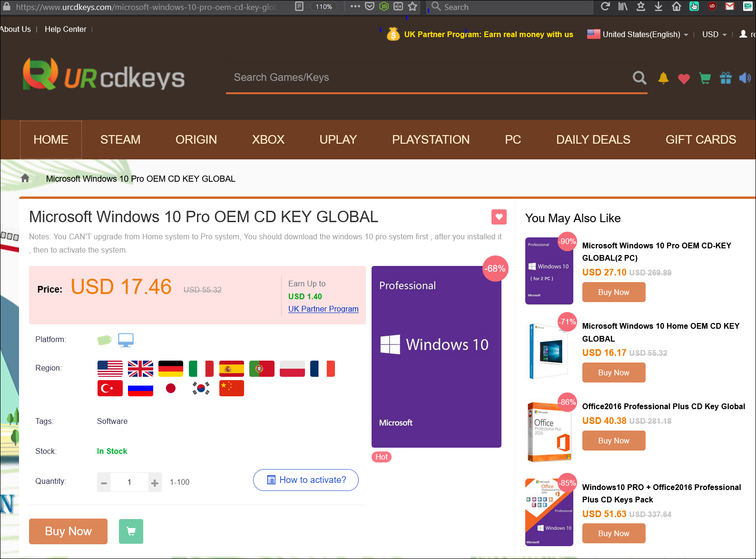Screen dimensions: 756x559
Task: Open the UK Partner Program link under price
Action: pos(324,309)
